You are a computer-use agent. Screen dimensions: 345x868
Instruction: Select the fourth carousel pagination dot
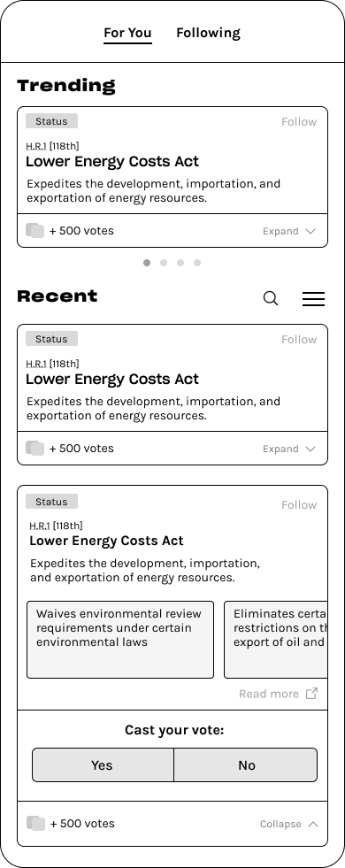[x=197, y=263]
